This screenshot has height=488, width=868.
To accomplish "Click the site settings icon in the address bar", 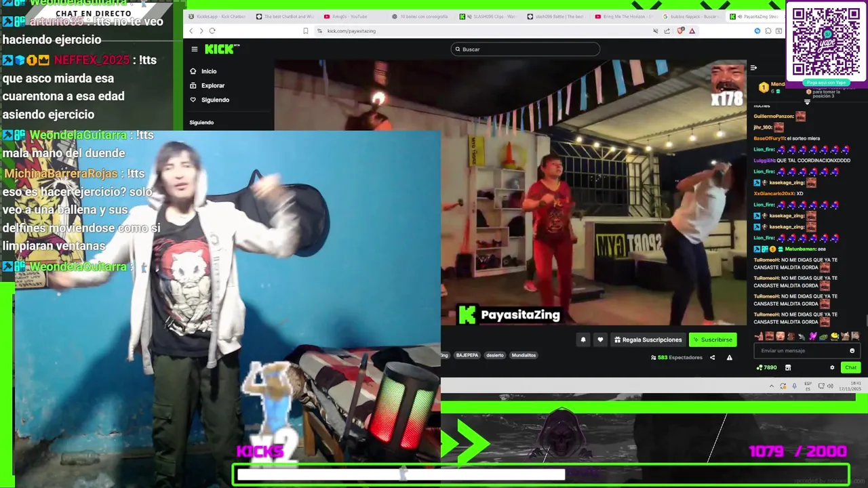I will click(x=319, y=30).
